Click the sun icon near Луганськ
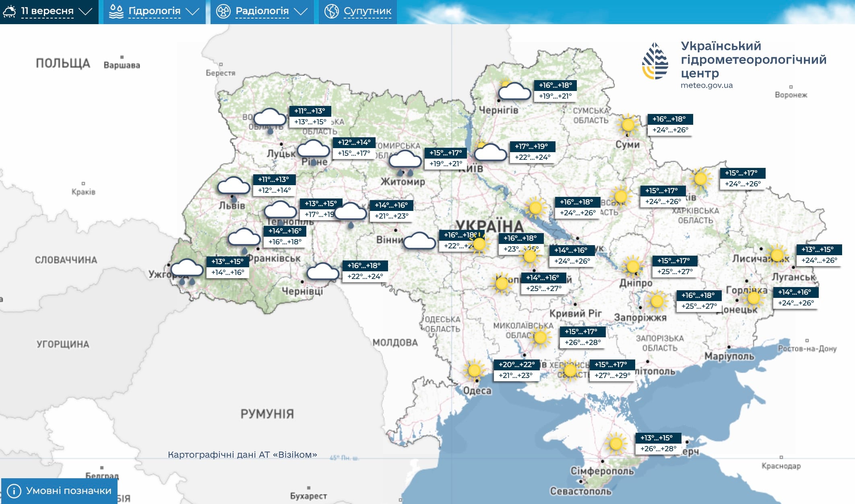 tap(777, 254)
